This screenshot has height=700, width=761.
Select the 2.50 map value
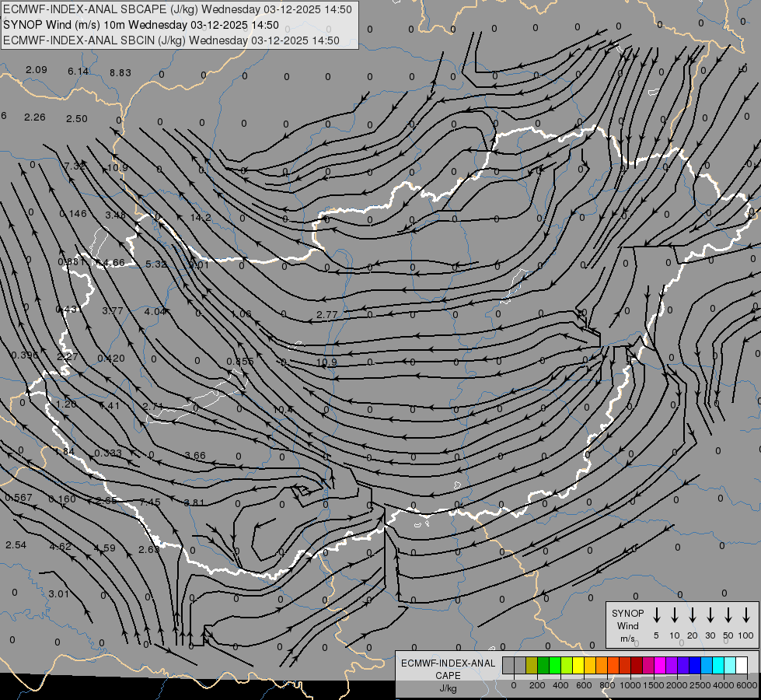click(x=77, y=118)
